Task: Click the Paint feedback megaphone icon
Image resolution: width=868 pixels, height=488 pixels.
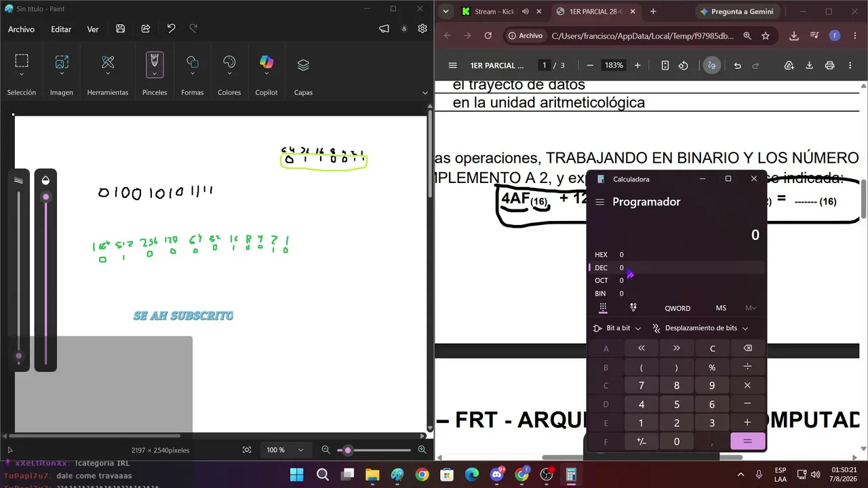Action: [384, 29]
